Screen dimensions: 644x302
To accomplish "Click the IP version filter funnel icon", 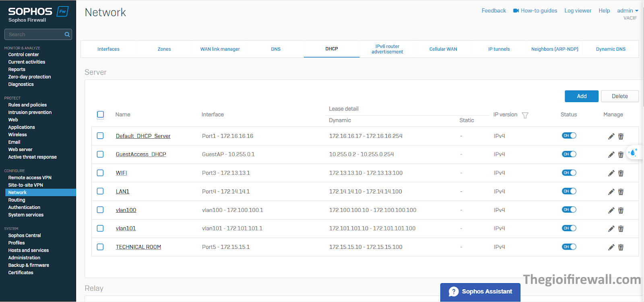I will [x=525, y=115].
